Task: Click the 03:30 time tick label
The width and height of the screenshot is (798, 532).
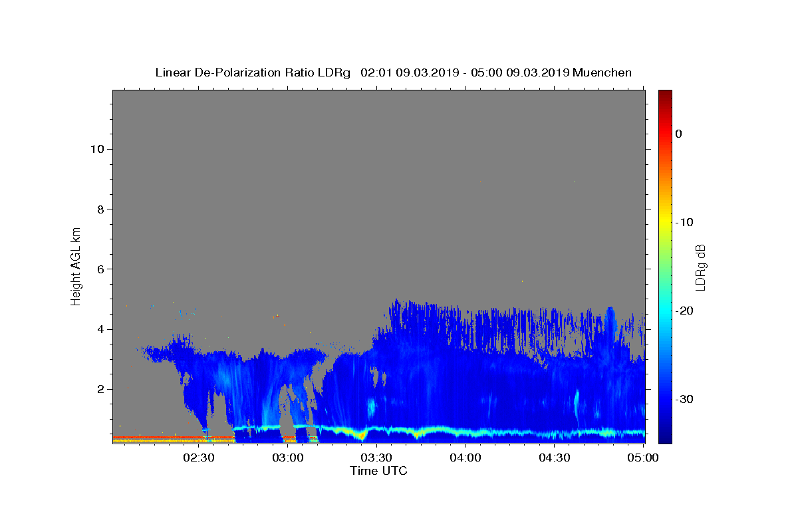Action: click(376, 458)
